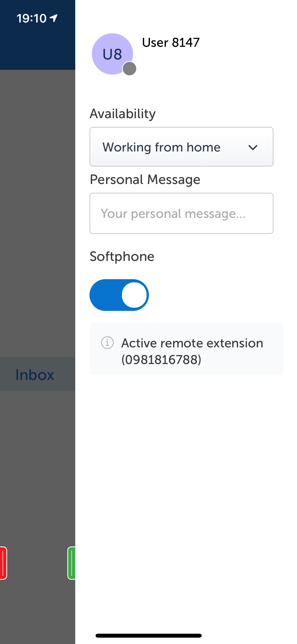Image resolution: width=297 pixels, height=644 pixels.
Task: Tap the User 8147 name
Action: pos(171,43)
